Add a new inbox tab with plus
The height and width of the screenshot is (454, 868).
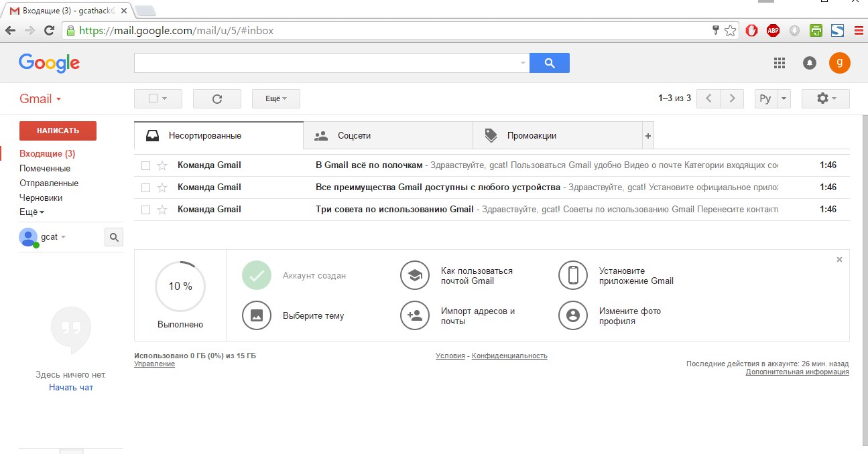[647, 135]
